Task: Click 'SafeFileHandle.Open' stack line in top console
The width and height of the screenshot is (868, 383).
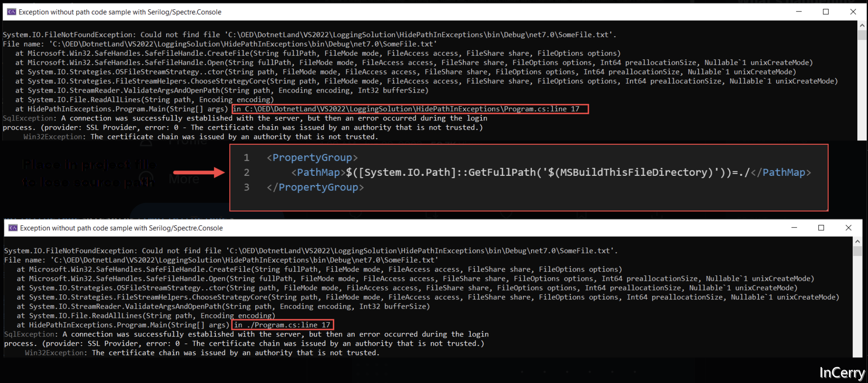Action: (x=414, y=62)
